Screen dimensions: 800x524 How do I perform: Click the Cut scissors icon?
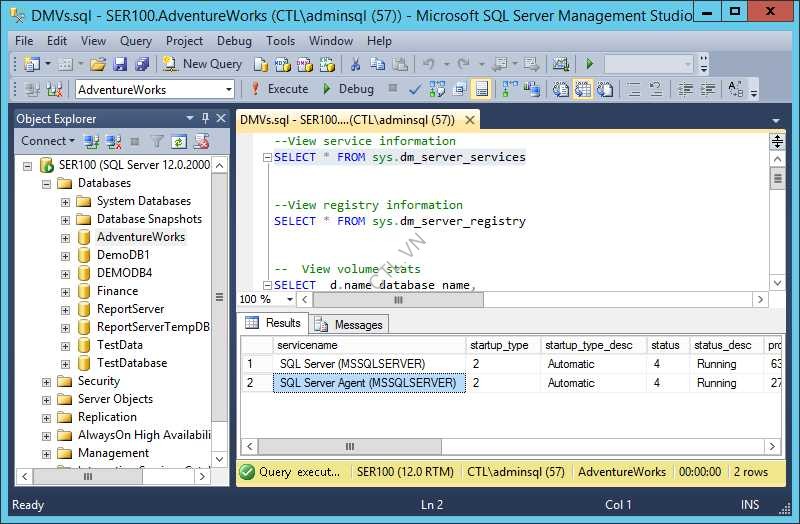pos(354,63)
